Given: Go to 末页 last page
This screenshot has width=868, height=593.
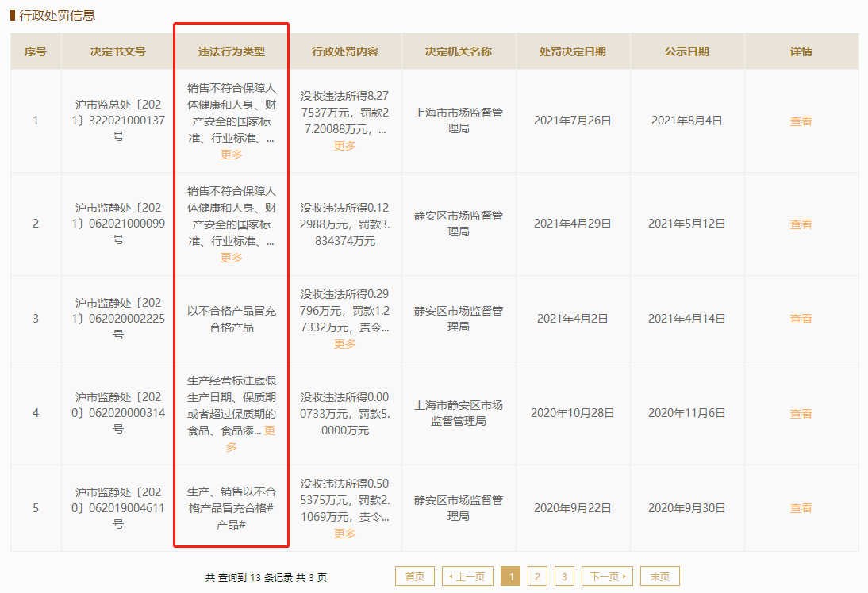Looking at the screenshot, I should (660, 576).
